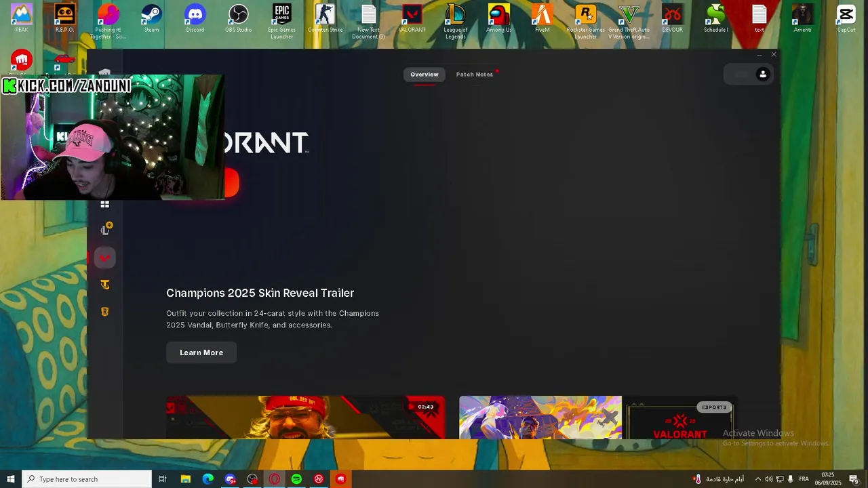Viewport: 868px width, 488px height.
Task: Open Among Us desktop shortcut
Action: click(x=499, y=18)
